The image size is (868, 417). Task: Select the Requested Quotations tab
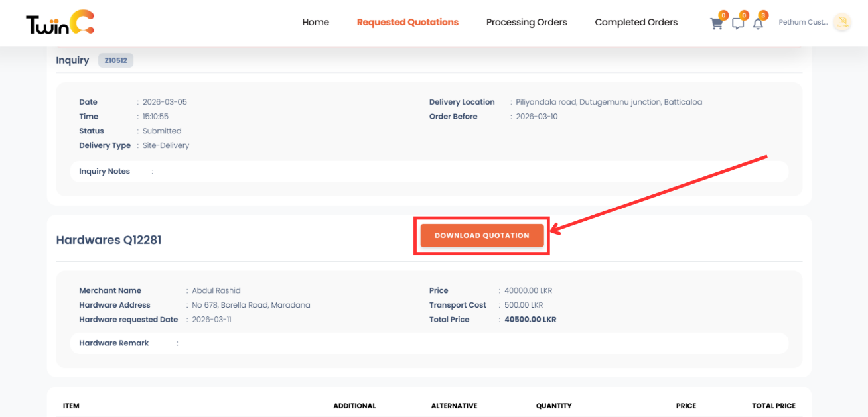tap(407, 22)
